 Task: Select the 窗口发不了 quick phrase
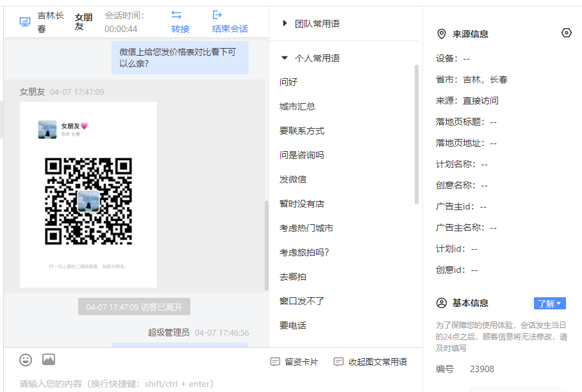[302, 301]
